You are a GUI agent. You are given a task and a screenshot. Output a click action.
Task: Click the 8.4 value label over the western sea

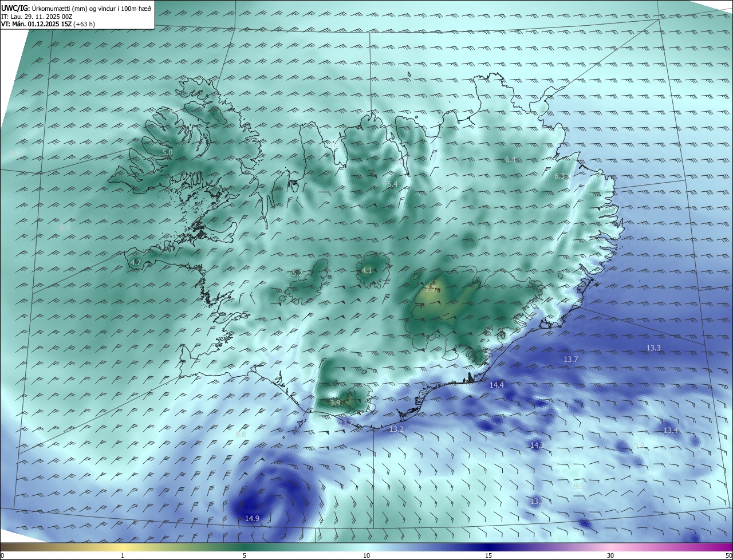click(65, 227)
